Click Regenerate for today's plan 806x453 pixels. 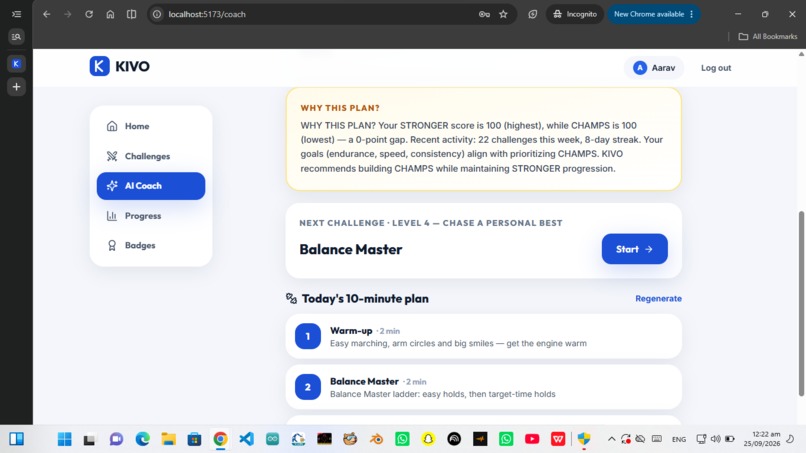(x=658, y=299)
